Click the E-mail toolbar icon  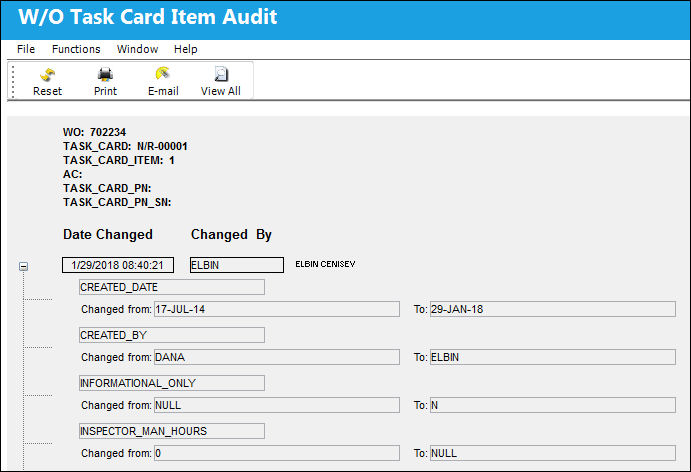163,74
